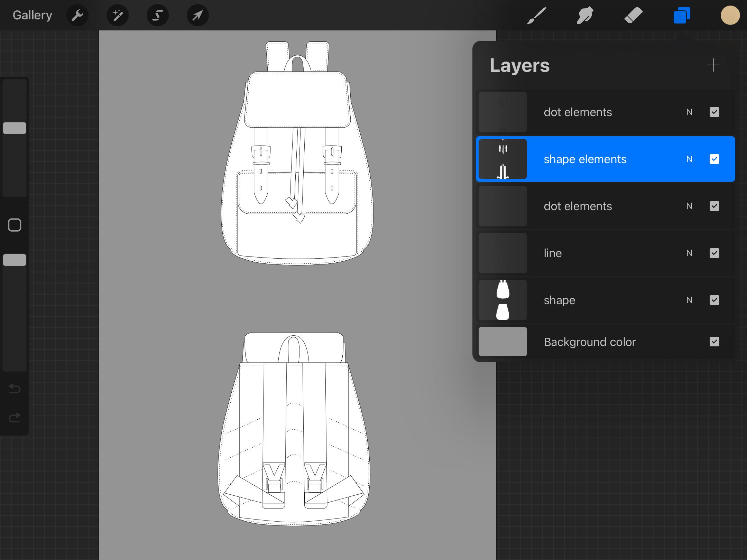Add a new layer with the plus button

pos(714,65)
